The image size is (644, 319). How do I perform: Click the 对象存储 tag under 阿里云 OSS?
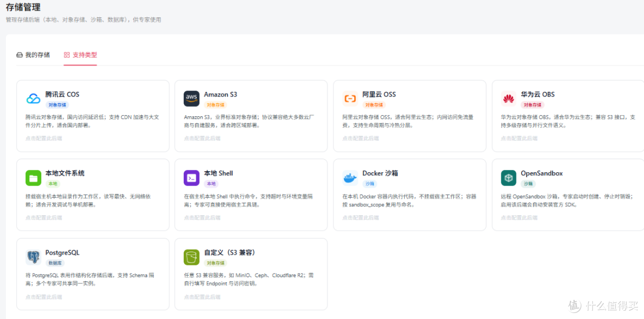pyautogui.click(x=374, y=105)
